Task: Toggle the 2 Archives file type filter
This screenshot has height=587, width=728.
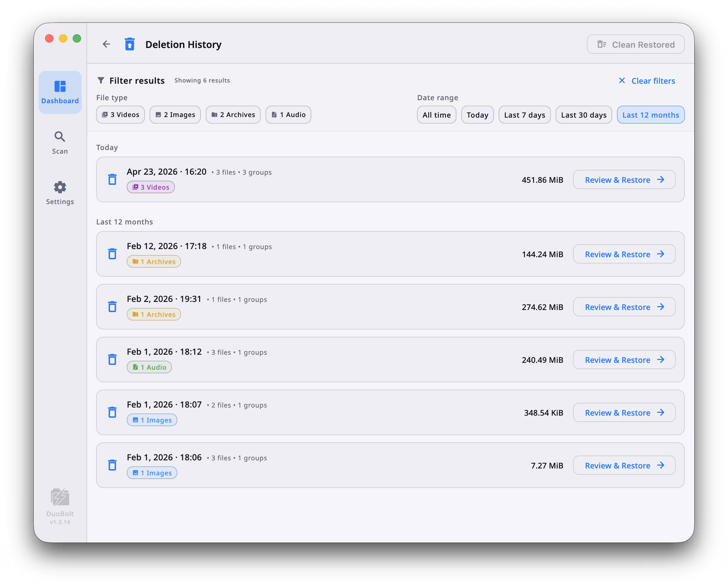Action: click(233, 115)
